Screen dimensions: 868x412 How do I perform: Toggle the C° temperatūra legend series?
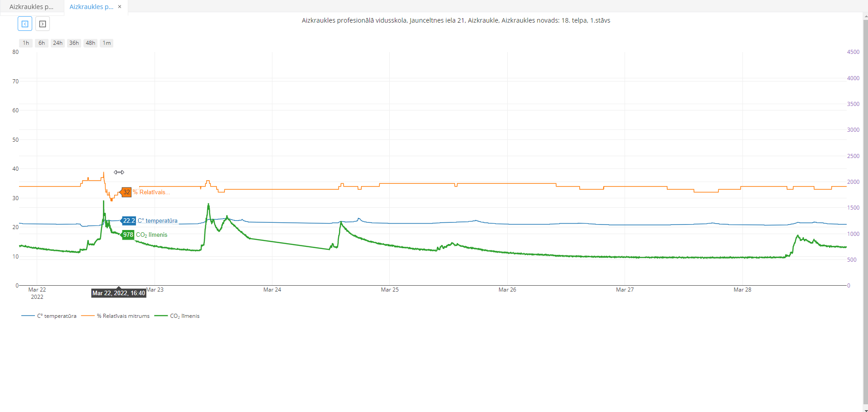pos(56,316)
